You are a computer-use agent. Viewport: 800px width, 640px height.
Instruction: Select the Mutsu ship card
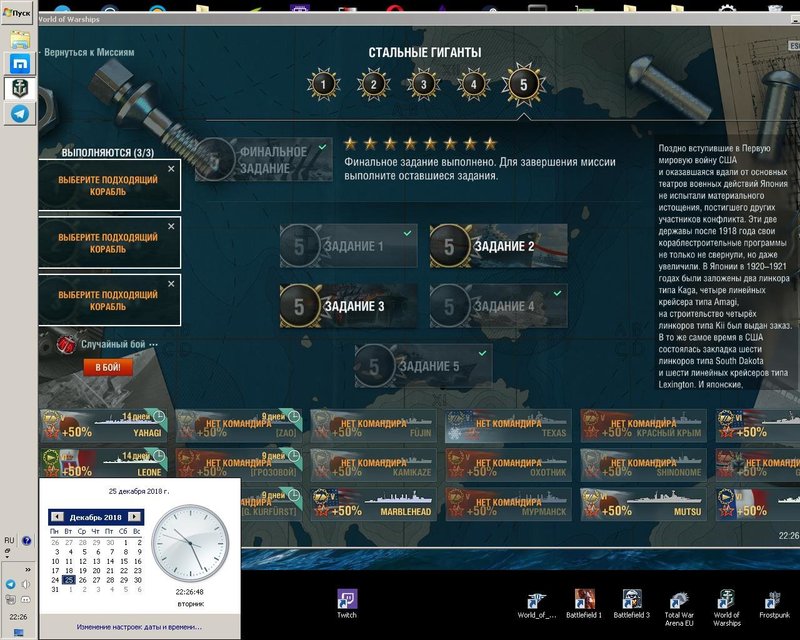coord(643,504)
